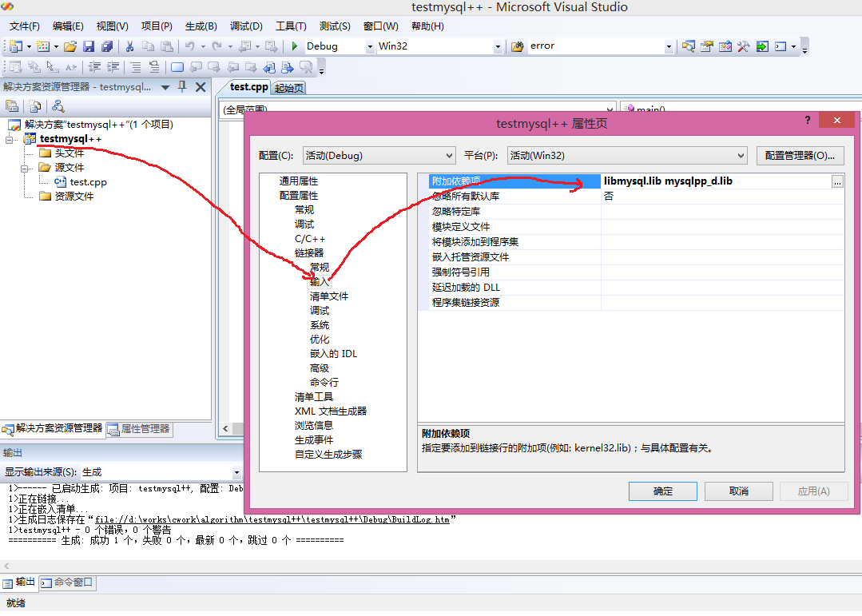Click the Find in Files binoculars icon
Image resolution: width=862 pixels, height=616 pixels.
(x=518, y=46)
